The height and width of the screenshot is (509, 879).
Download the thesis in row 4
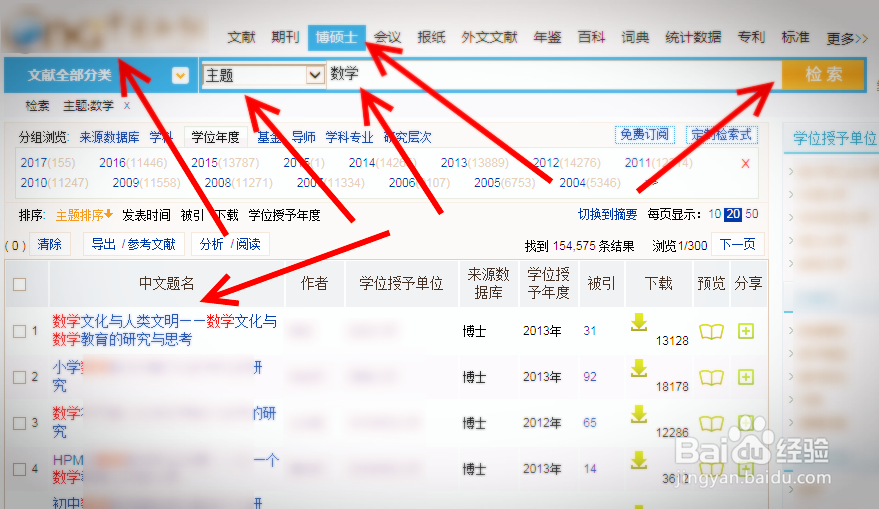639,460
